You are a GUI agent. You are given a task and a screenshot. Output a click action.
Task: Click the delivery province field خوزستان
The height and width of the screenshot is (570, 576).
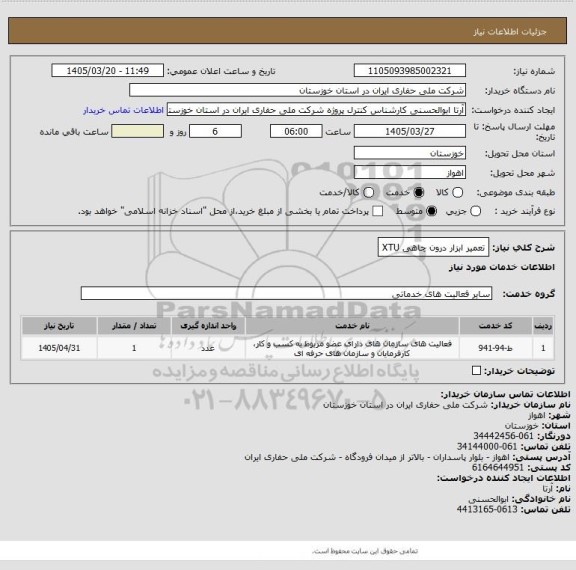pos(410,153)
